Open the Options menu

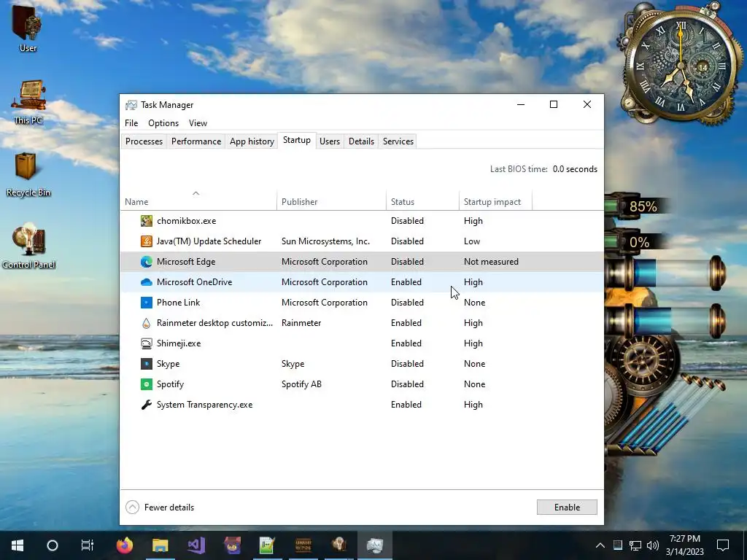click(163, 122)
